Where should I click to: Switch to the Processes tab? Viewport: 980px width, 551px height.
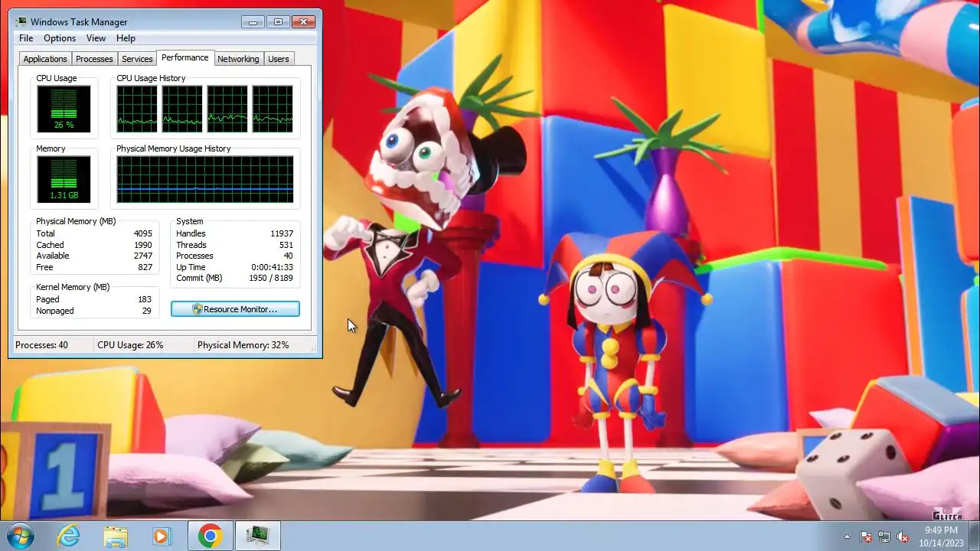click(x=94, y=59)
